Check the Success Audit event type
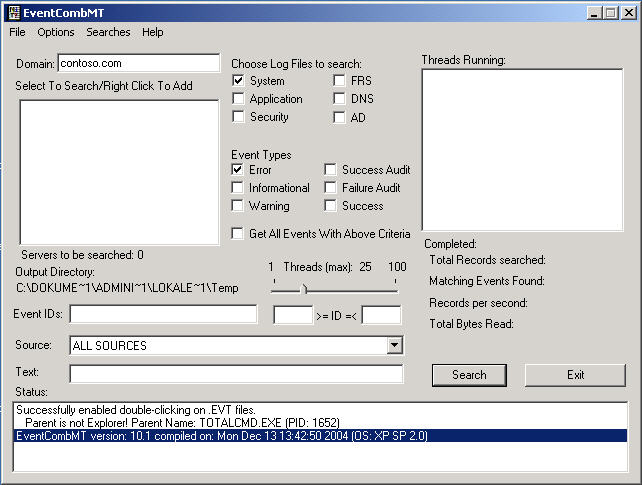 point(330,169)
